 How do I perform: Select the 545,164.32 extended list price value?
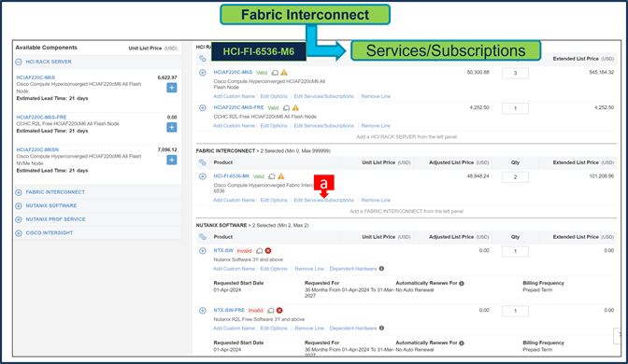coord(601,73)
